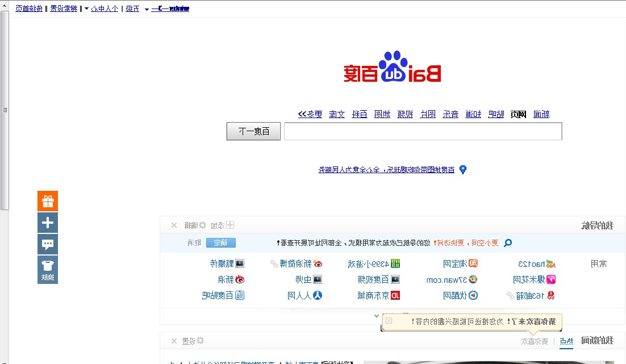Image resolution: width=626 pixels, height=364 pixels.
Task: Click 取消 in the navigation tip bar
Action: [194, 242]
